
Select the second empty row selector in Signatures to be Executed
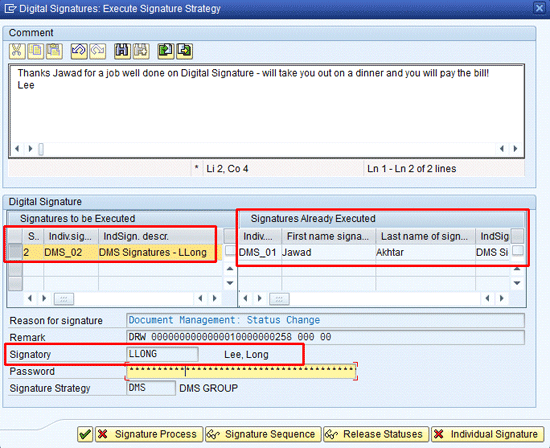pos(15,269)
